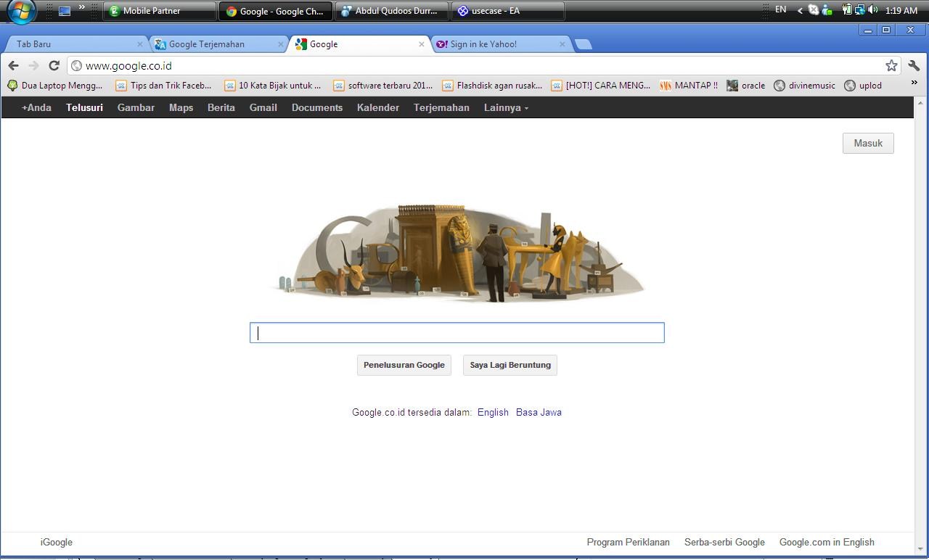Switch to Abdul Qudoos Durr... taskbar window
The width and height of the screenshot is (929, 560).
(x=391, y=11)
